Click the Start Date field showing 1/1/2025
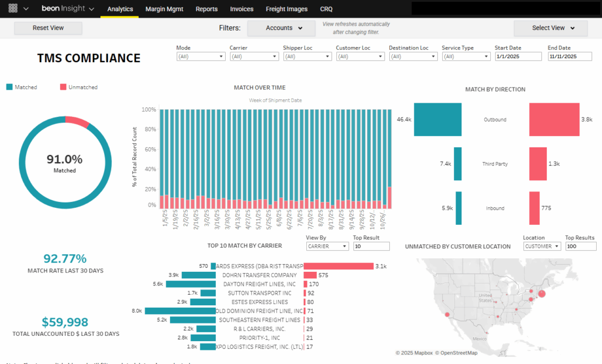The height and width of the screenshot is (364, 602). coord(518,56)
